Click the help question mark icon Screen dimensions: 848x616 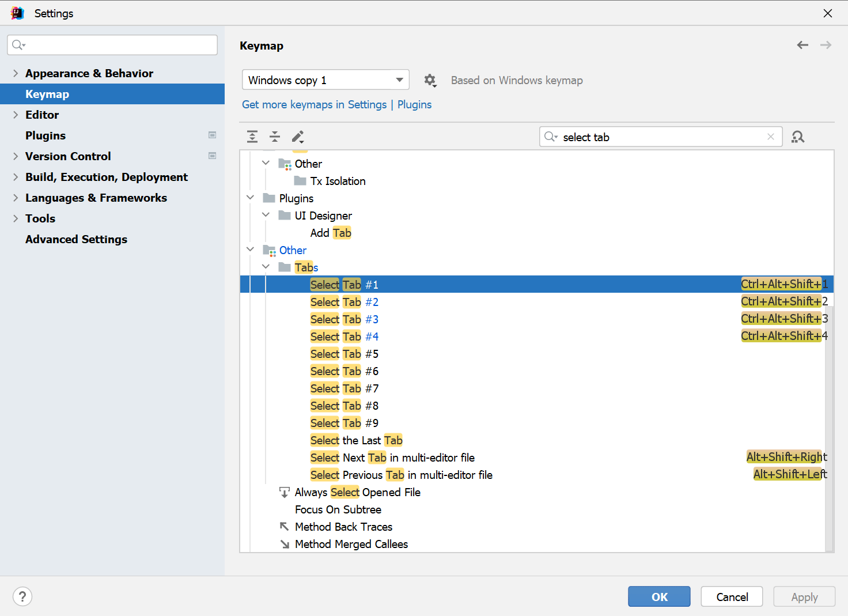click(22, 596)
